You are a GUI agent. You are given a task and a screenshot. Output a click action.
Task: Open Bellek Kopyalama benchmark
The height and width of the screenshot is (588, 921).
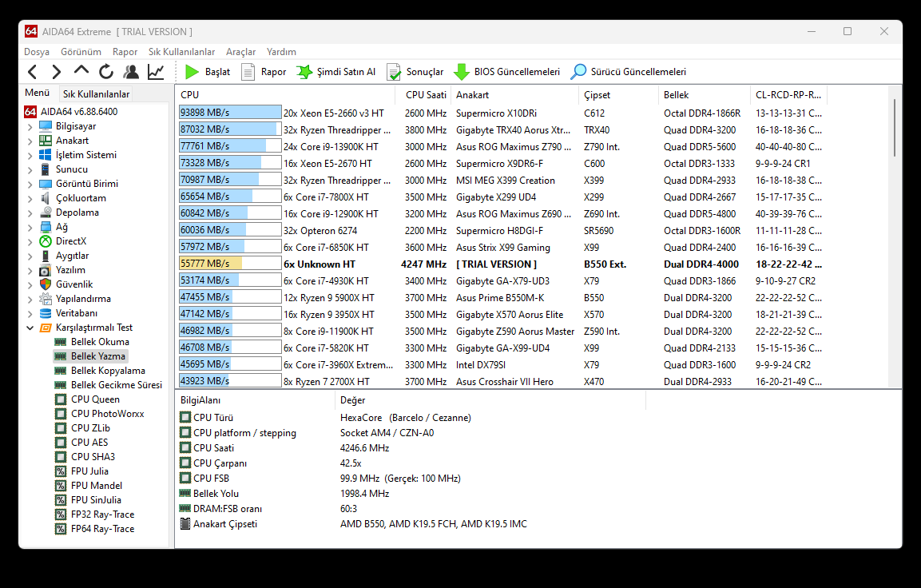tap(100, 371)
